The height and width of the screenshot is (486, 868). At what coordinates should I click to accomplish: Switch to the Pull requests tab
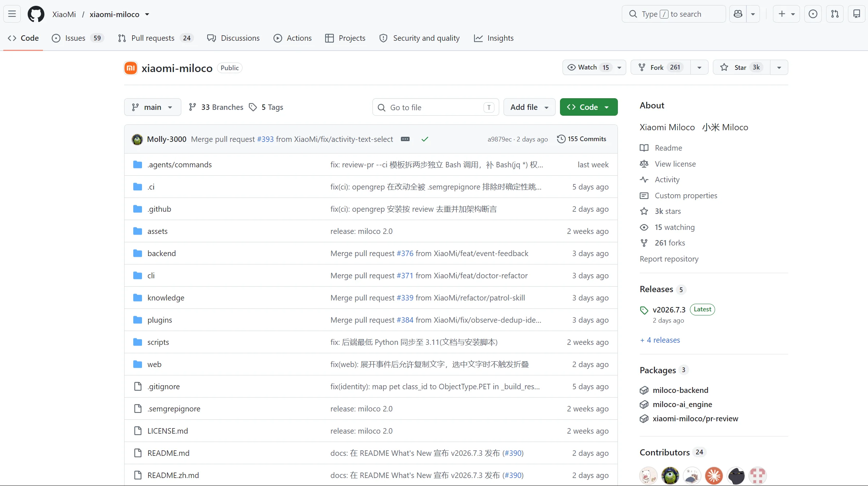tap(156, 38)
